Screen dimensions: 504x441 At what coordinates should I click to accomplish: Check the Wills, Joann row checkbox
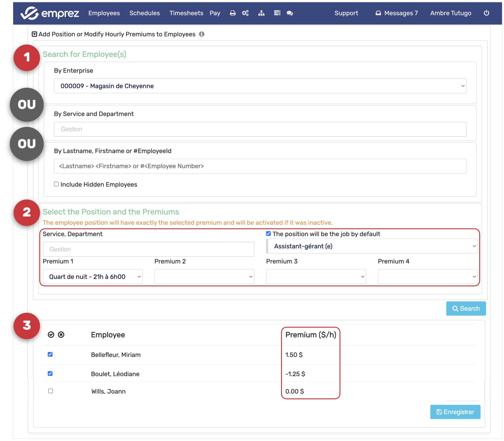click(50, 391)
